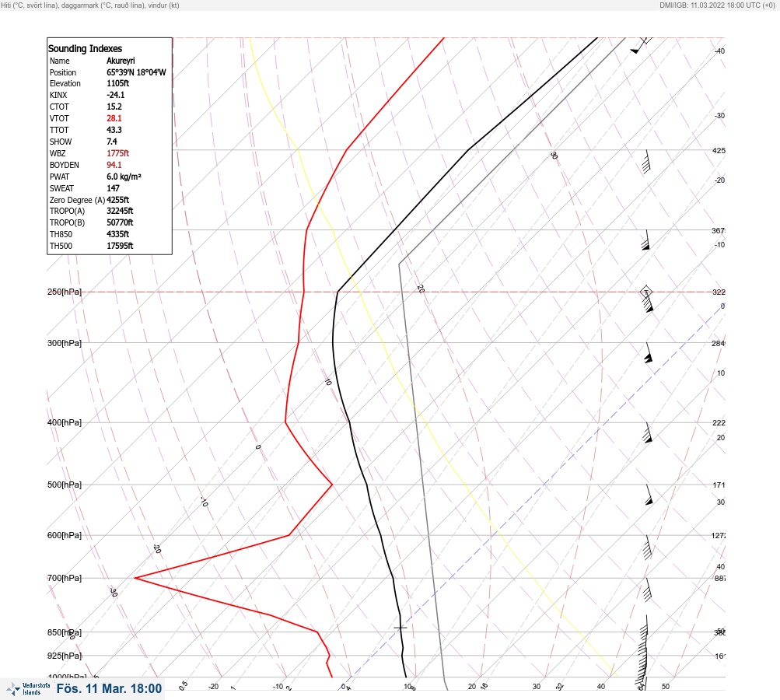Click the '500[hPa]' pressure label
This screenshot has width=780, height=700.
click(x=65, y=485)
